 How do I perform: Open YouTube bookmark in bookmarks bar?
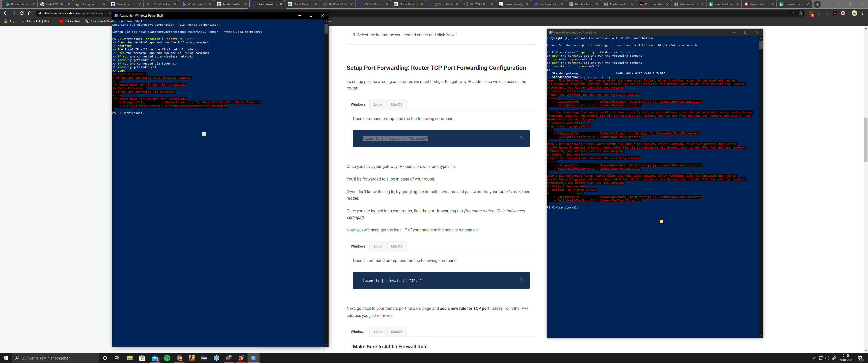click(x=71, y=21)
